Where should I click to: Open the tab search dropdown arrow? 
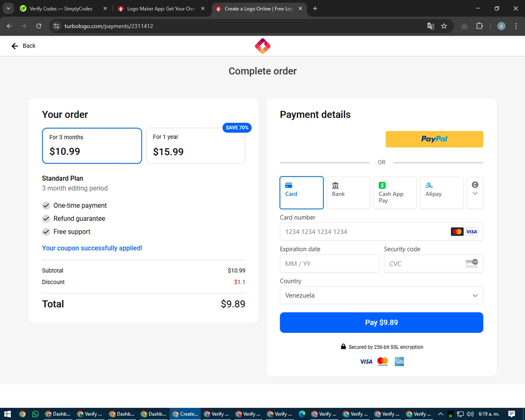tap(8, 8)
